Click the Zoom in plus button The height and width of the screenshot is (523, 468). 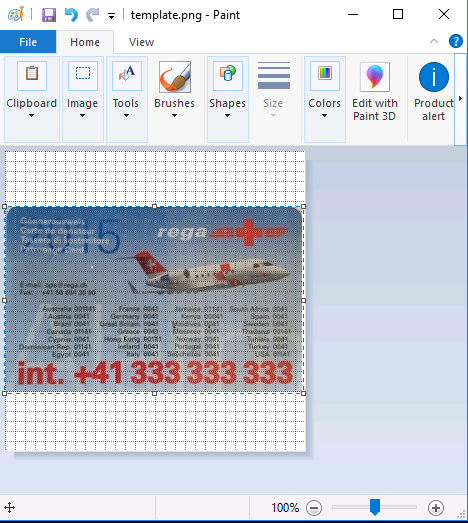click(x=436, y=508)
